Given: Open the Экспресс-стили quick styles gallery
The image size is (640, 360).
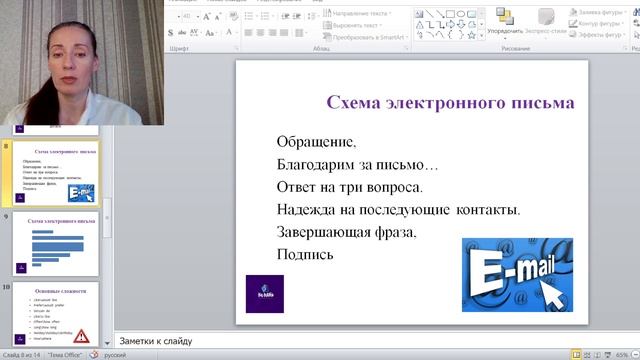Looking at the screenshot, I should tap(546, 23).
